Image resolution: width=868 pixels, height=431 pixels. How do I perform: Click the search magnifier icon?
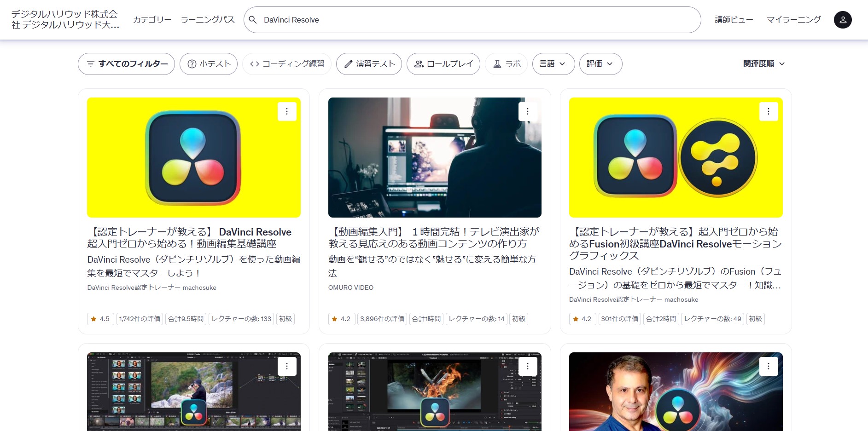pos(253,20)
